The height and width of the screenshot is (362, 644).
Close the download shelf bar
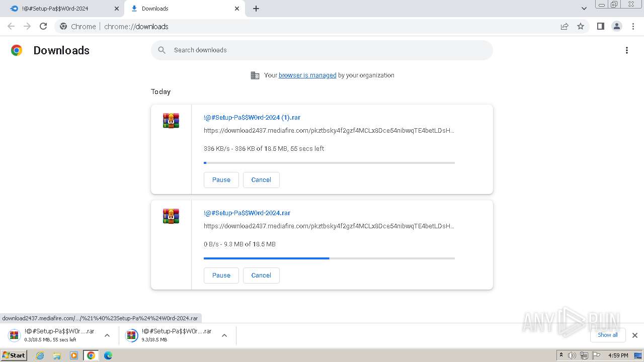click(635, 335)
